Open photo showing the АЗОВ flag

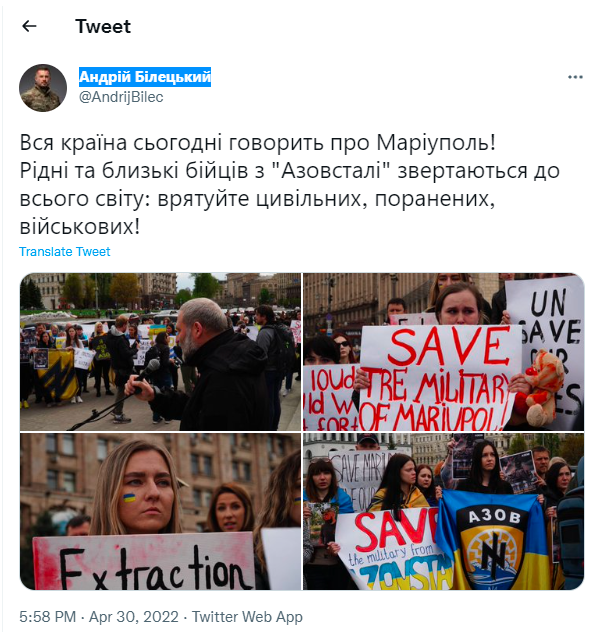point(444,511)
